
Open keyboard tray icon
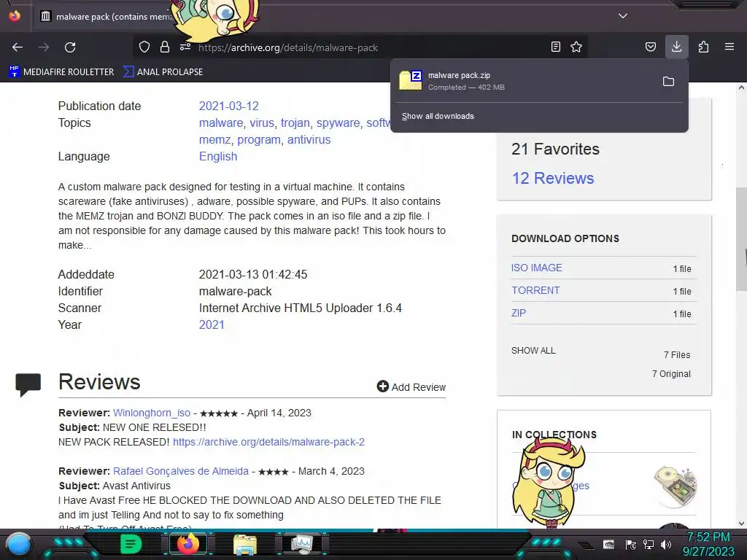coord(608,545)
